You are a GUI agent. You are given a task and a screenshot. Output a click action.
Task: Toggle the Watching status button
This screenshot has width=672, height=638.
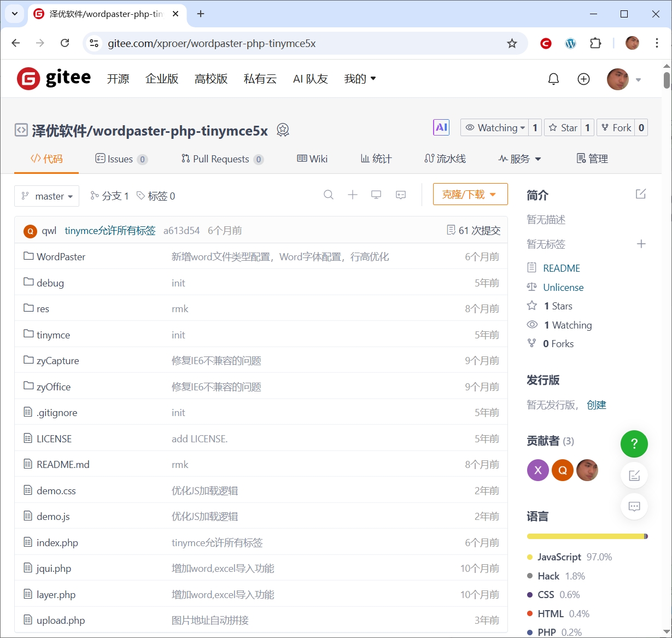click(x=494, y=127)
